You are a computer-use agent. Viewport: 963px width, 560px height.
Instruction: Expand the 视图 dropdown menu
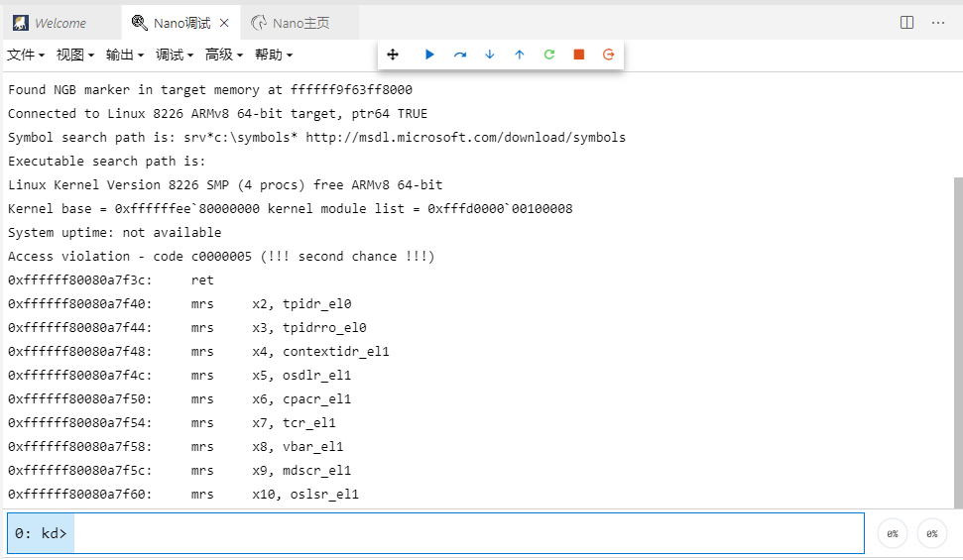pyautogui.click(x=75, y=55)
